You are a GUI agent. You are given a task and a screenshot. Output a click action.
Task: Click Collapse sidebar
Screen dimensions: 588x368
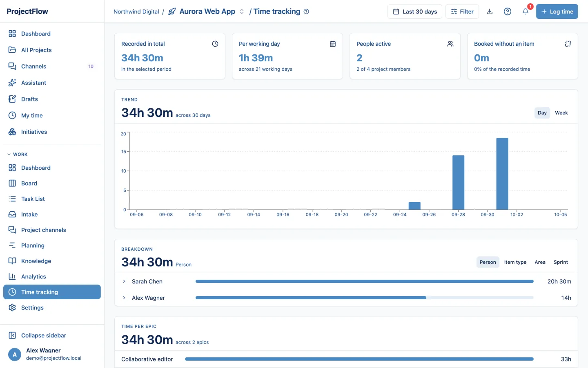pyautogui.click(x=52, y=335)
